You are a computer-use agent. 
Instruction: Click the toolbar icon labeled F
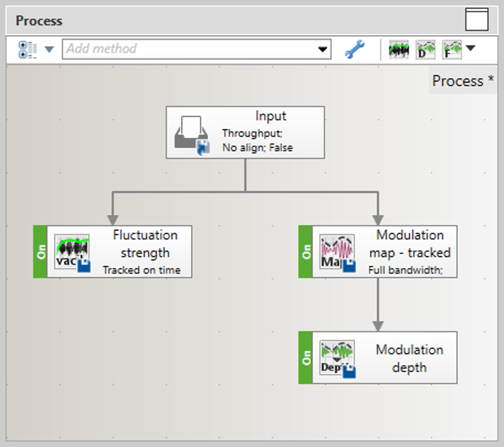pos(452,50)
